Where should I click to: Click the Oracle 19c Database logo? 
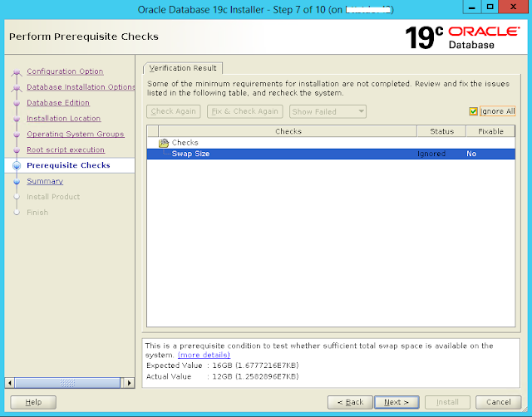[462, 37]
